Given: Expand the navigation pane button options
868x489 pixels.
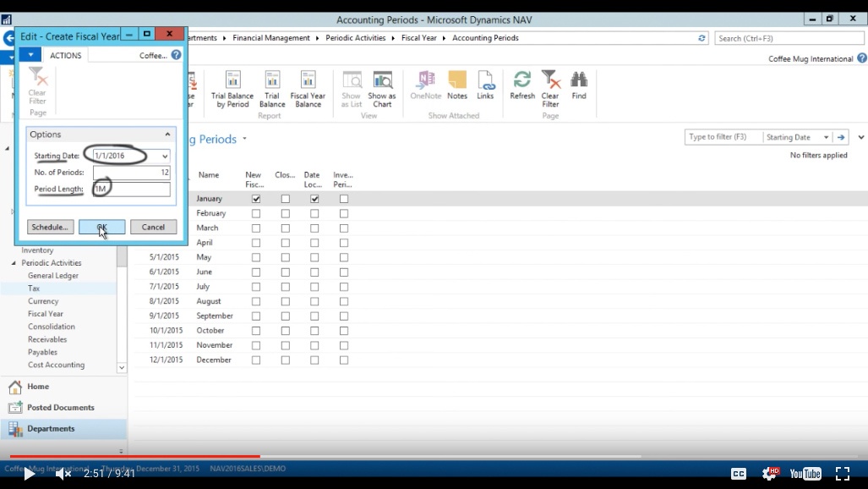Looking at the screenshot, I should click(121, 451).
